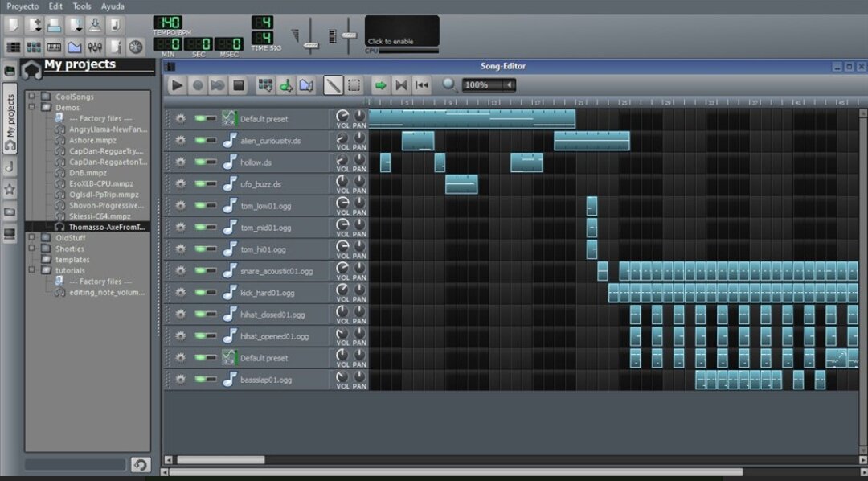Click the master volume slider handle
Screen dimensions: 868x481
click(x=311, y=45)
